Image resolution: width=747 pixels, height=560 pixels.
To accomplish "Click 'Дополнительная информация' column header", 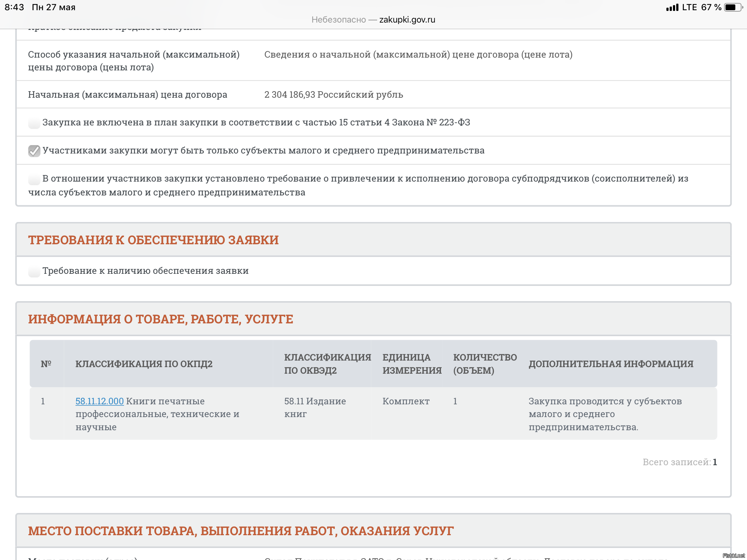I will pos(611,364).
